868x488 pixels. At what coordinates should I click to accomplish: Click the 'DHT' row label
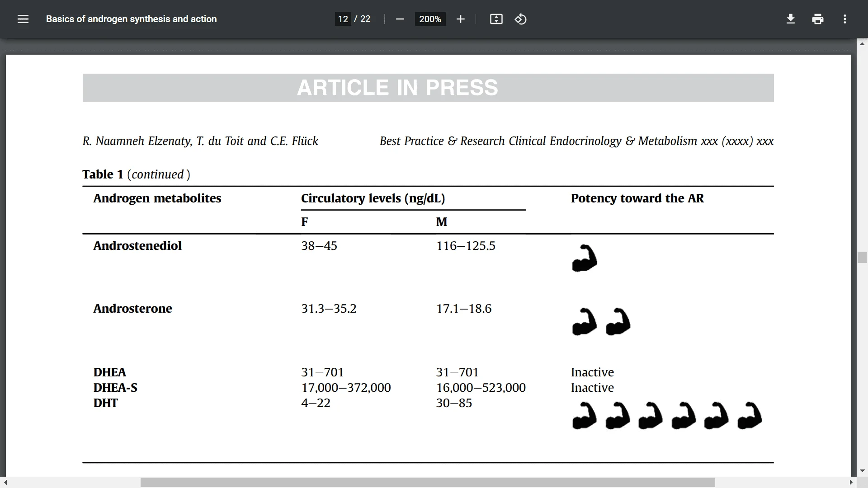[105, 403]
